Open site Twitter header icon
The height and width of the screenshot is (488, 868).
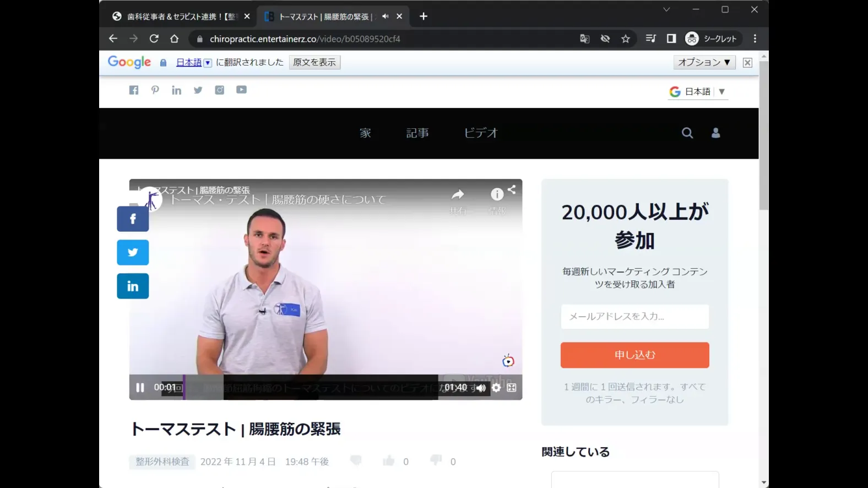[x=198, y=90]
